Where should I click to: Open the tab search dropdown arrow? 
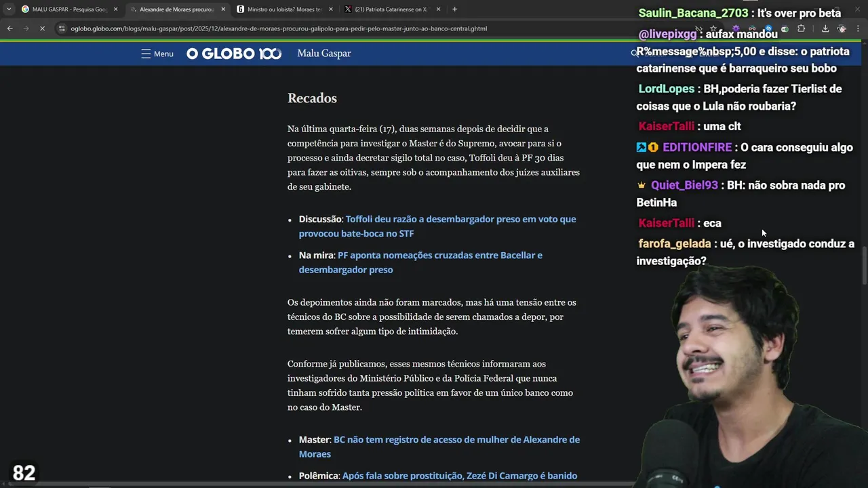point(9,9)
